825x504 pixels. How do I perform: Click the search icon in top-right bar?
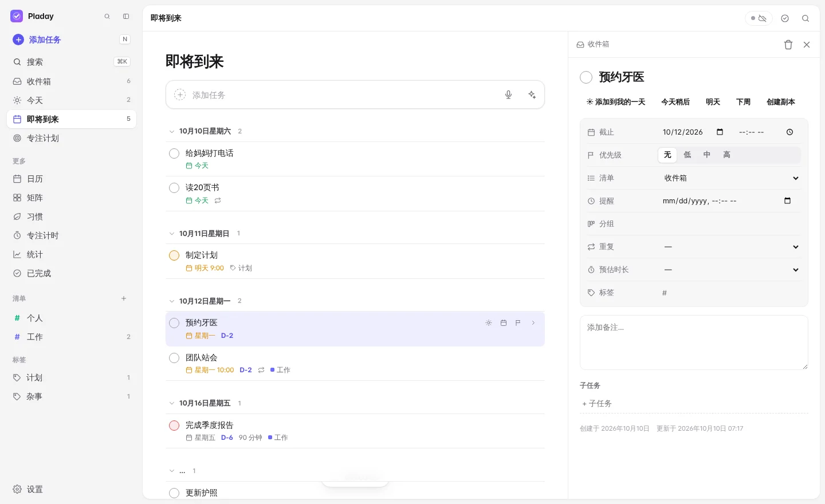(806, 18)
